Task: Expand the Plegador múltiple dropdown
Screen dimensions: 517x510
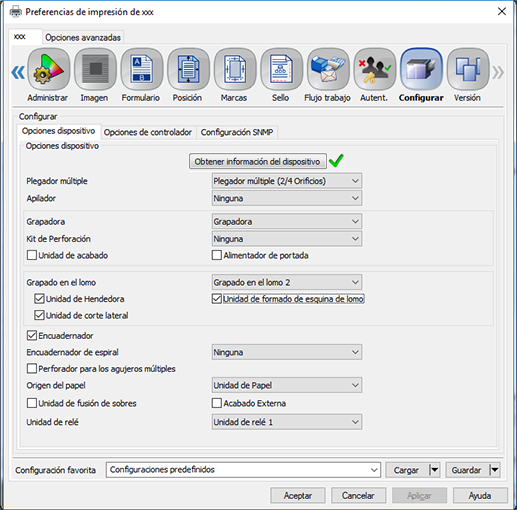Action: tap(287, 181)
